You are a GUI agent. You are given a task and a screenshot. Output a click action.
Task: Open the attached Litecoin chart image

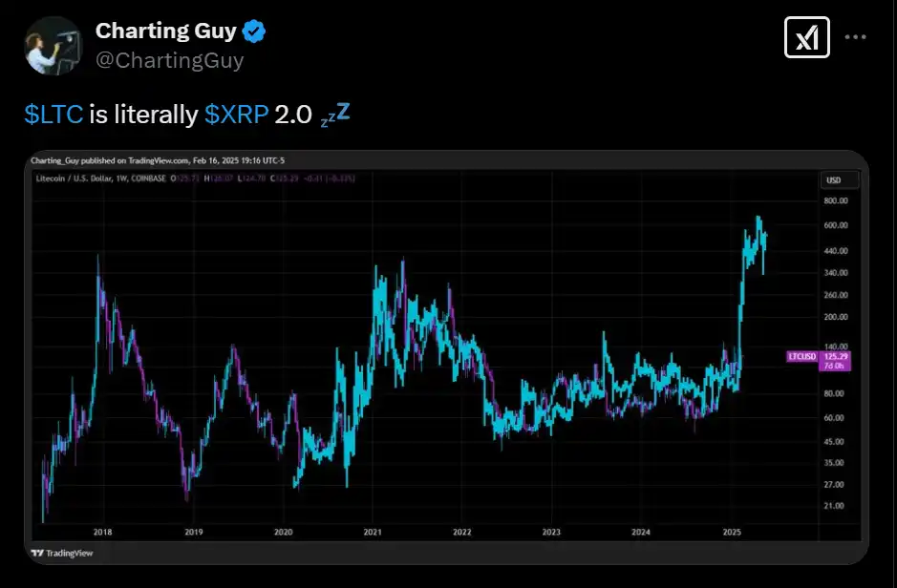pyautogui.click(x=430, y=363)
